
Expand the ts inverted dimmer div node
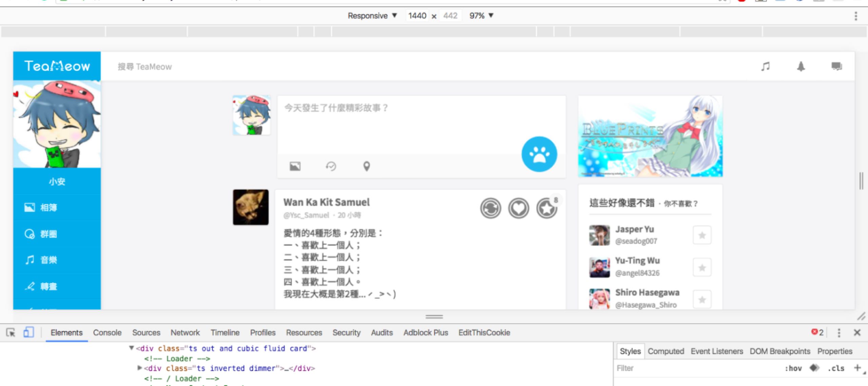coord(139,368)
